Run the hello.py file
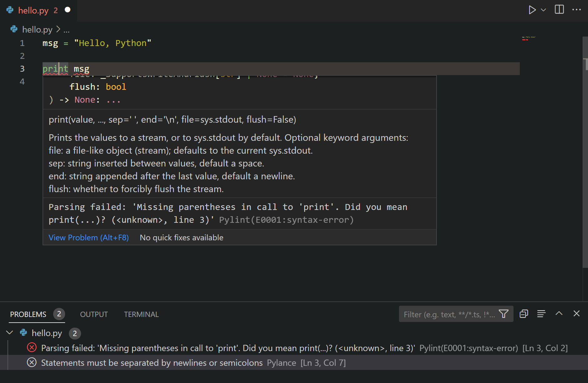Screen dimensions: 588x383 point(532,10)
